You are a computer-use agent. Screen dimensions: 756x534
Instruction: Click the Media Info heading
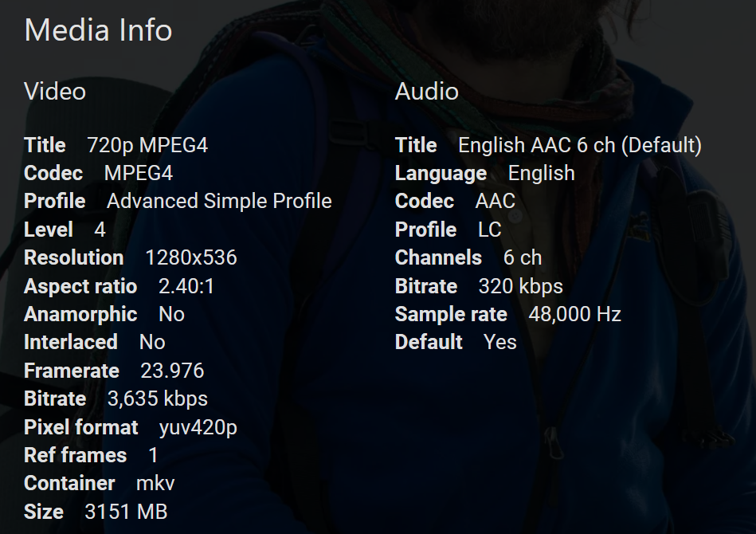[x=98, y=30]
